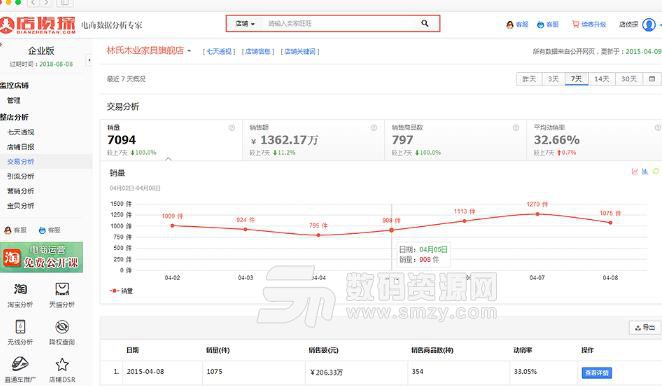Click the 日期 column header
The width and height of the screenshot is (662, 386).
coord(133,350)
